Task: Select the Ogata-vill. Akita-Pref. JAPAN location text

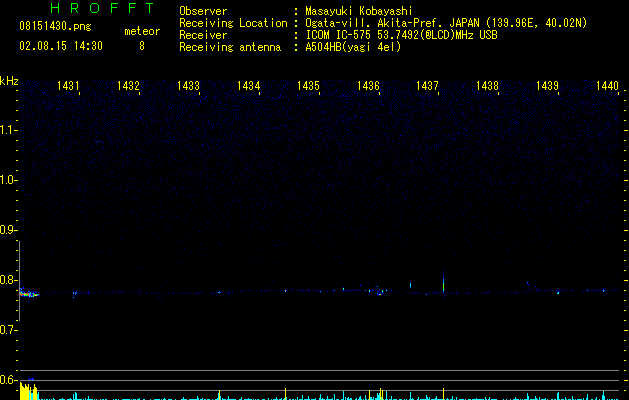Action: click(446, 23)
